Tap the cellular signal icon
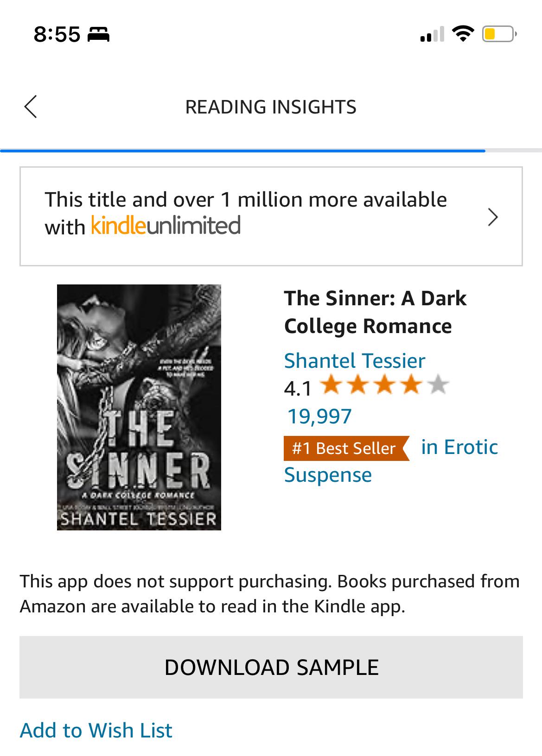Image resolution: width=542 pixels, height=756 pixels. (430, 33)
